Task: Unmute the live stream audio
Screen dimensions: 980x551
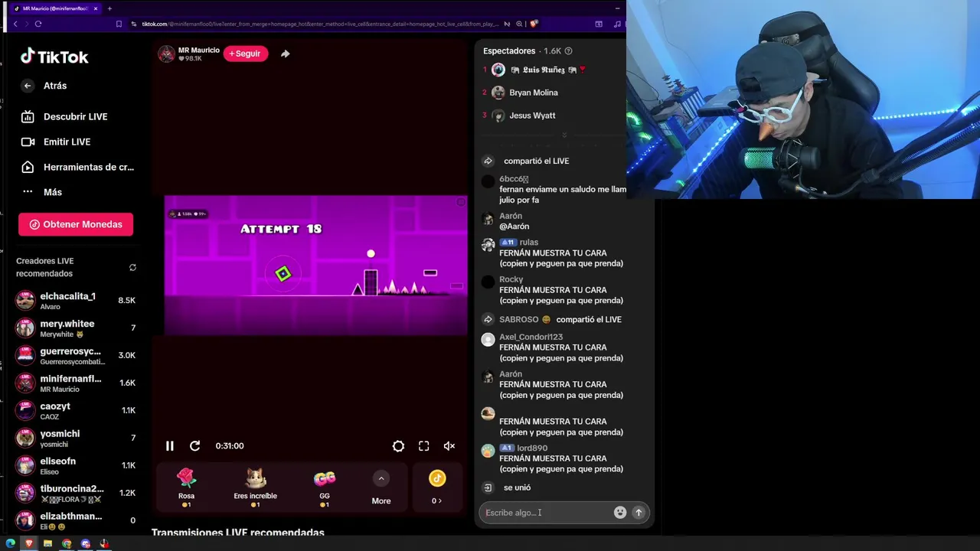Action: click(449, 446)
